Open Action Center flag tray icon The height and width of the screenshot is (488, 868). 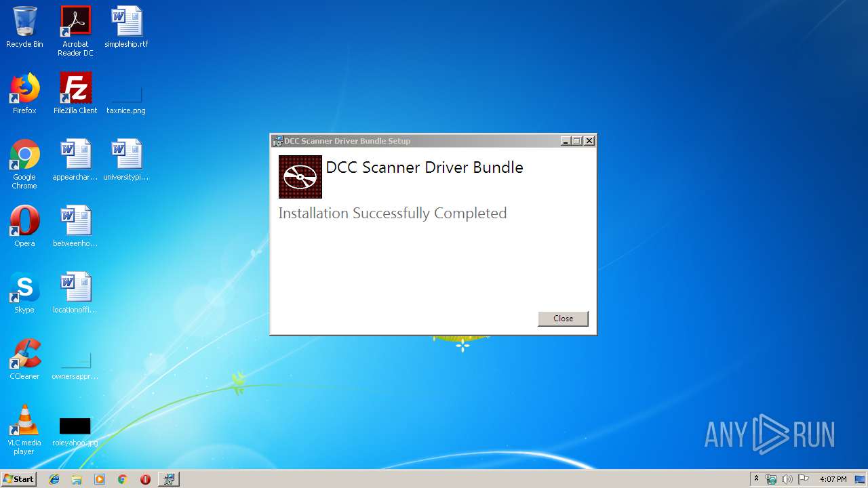[804, 479]
